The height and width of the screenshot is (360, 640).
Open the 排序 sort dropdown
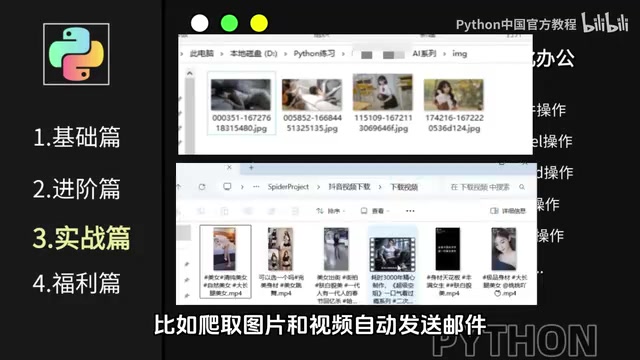coord(331,211)
